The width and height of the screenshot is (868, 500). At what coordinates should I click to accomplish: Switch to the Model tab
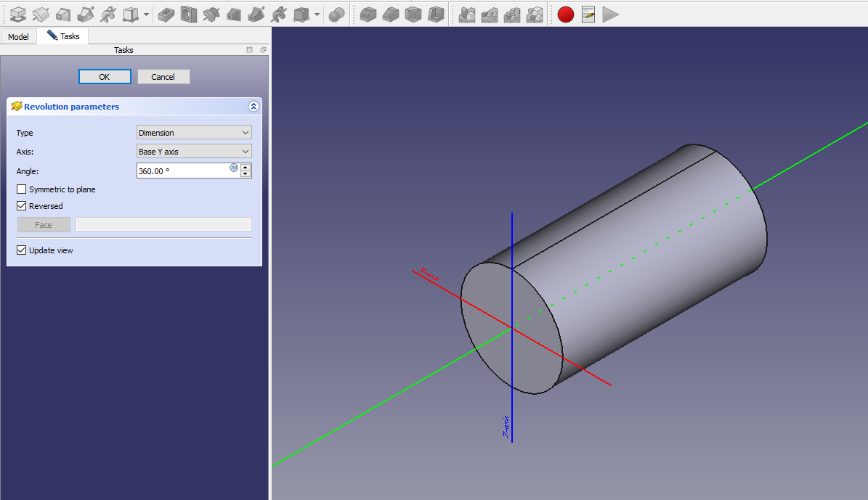point(18,36)
